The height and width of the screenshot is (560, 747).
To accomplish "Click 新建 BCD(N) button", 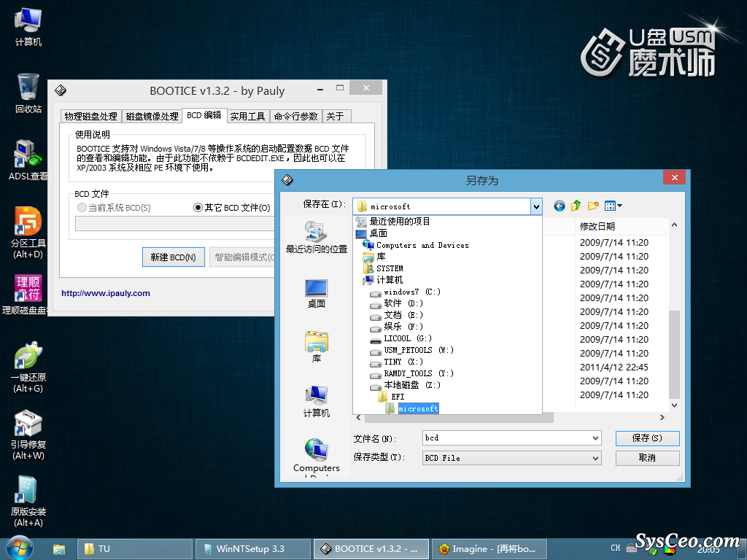I will (x=174, y=257).
